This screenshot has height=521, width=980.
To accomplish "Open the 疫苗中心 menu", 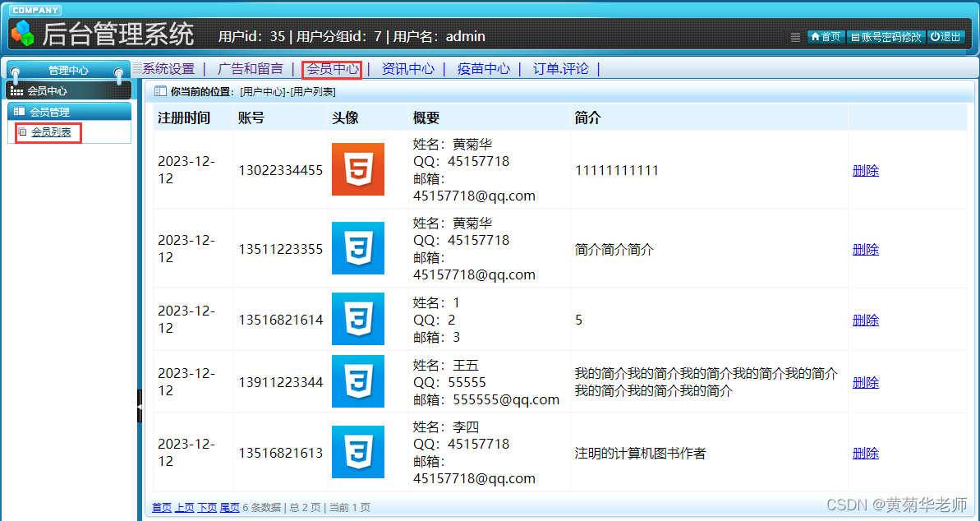I will (483, 69).
